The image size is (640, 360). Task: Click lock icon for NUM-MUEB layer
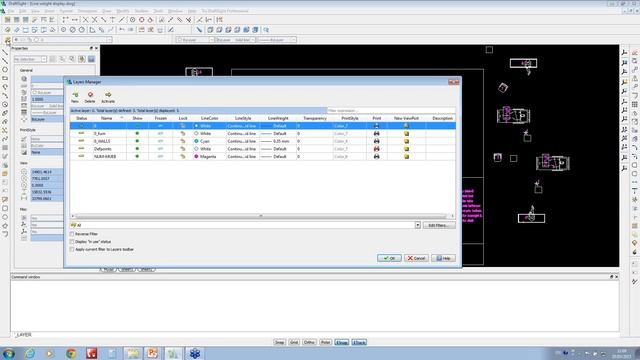pos(183,157)
